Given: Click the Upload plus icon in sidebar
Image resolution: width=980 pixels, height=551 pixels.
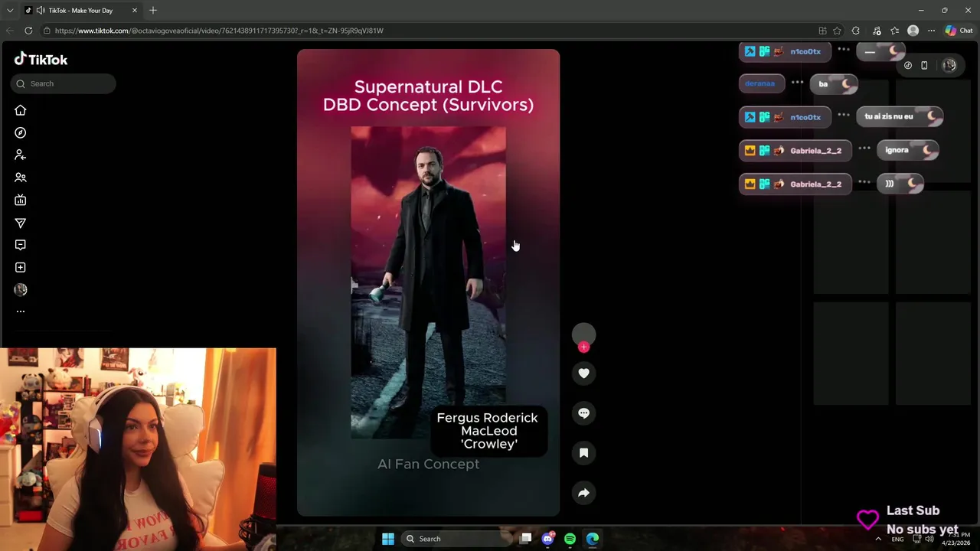Looking at the screenshot, I should click(x=21, y=267).
